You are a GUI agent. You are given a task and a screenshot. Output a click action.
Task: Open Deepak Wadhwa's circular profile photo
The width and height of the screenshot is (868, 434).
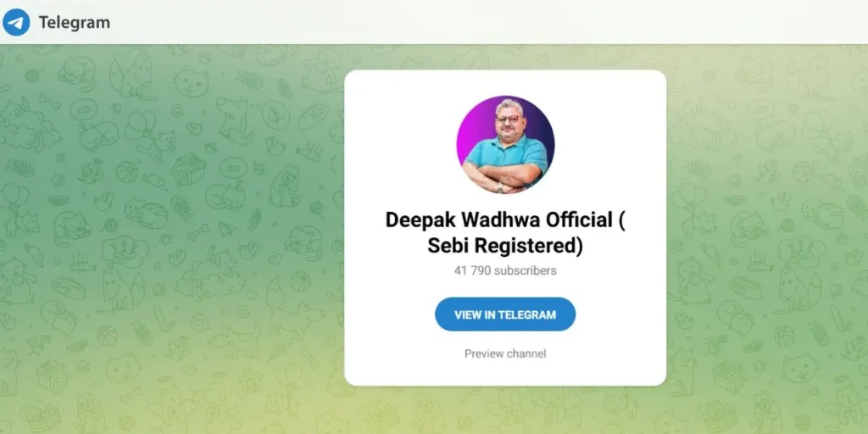point(505,144)
